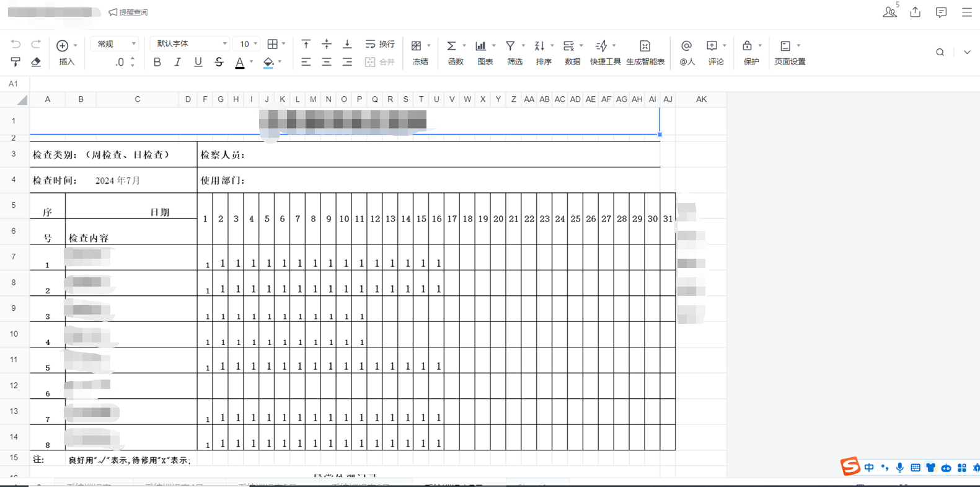Click the Sogou input method S logo
The image size is (980, 487).
[x=850, y=467]
